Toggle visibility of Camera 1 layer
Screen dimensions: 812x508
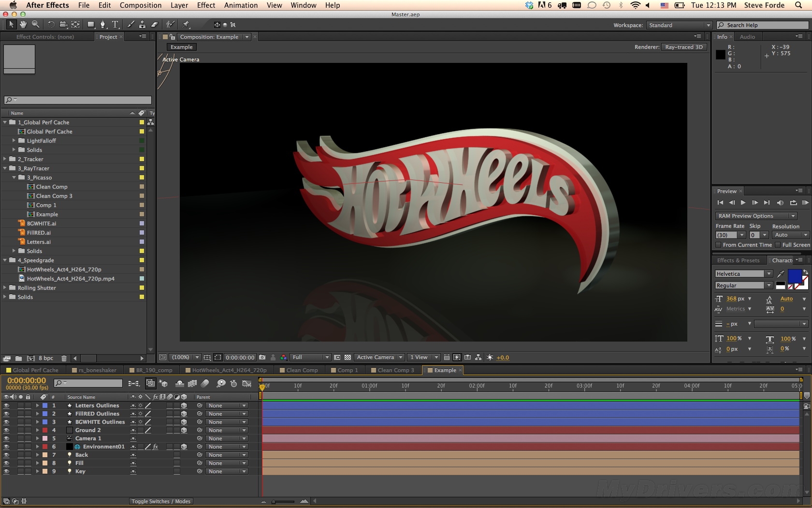[6, 439]
